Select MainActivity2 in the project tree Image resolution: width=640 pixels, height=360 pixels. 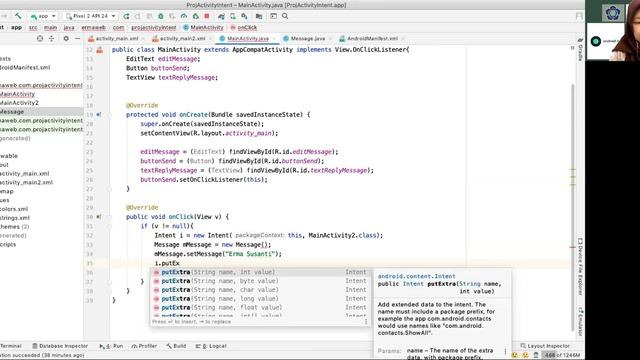(x=19, y=103)
